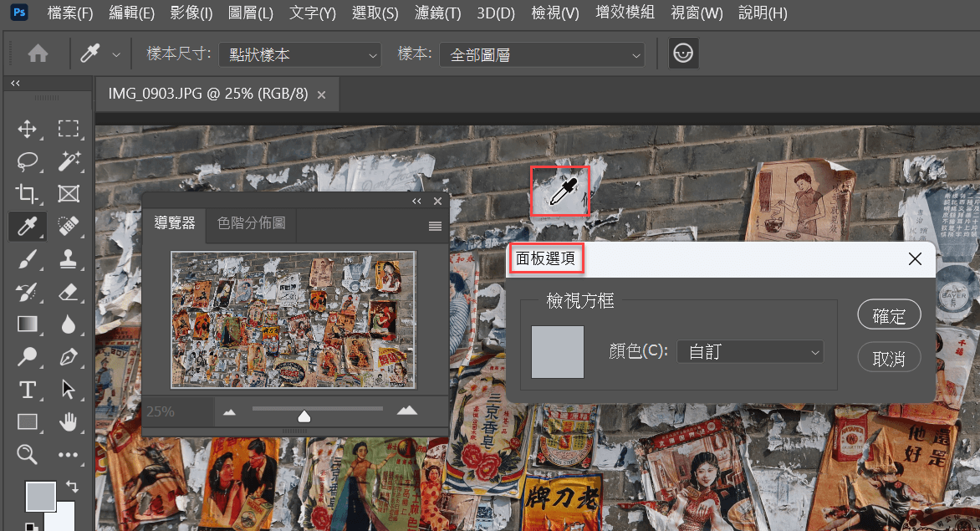Select the Blur tool
980x531 pixels.
click(x=68, y=324)
